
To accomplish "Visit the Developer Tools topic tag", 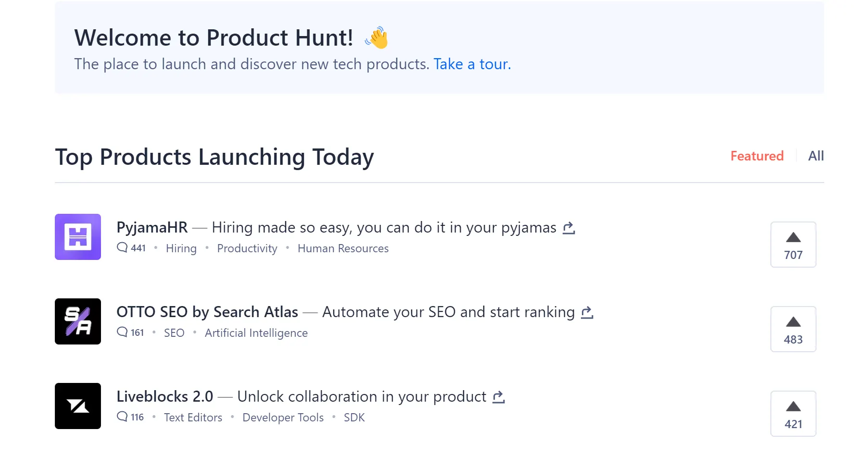I will (283, 418).
